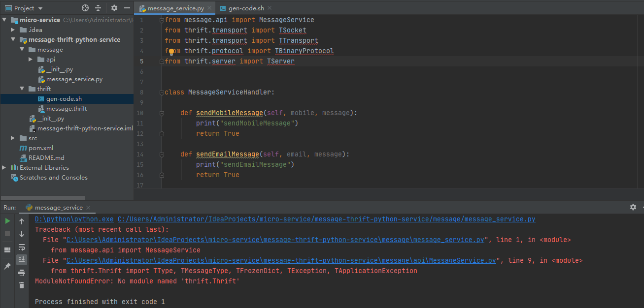Open Project panel gear options

(x=114, y=8)
